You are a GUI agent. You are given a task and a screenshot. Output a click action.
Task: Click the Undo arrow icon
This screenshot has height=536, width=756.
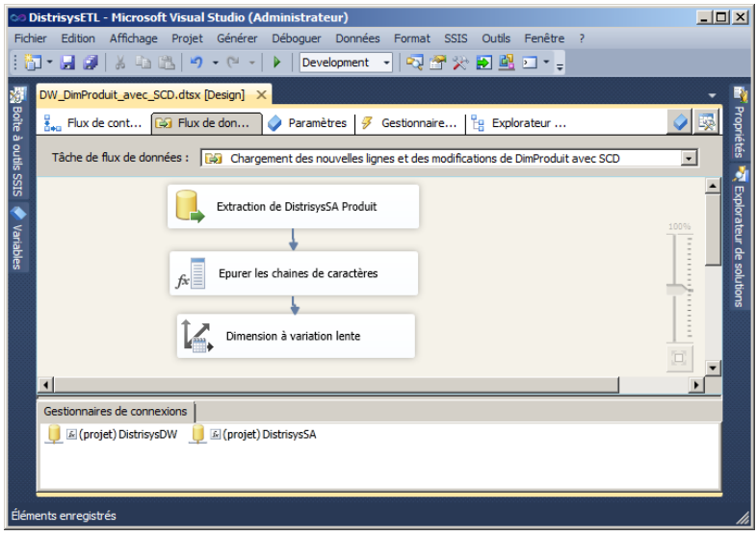(196, 63)
